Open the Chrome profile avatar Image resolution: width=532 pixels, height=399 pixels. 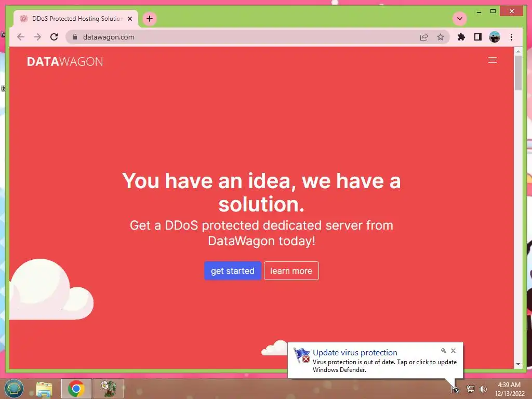(x=495, y=37)
